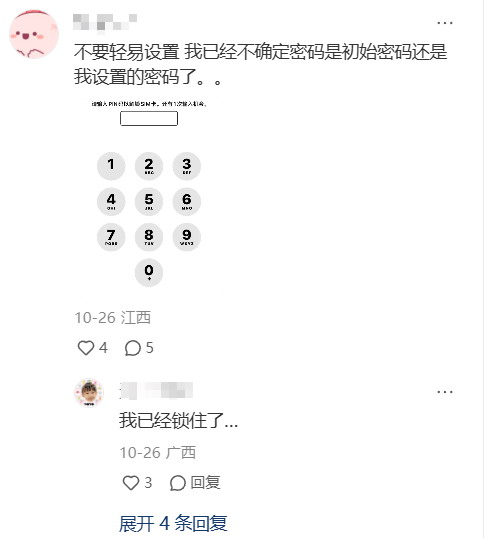The height and width of the screenshot is (538, 485).
Task: Like the top comment with heart icon
Action: click(86, 348)
